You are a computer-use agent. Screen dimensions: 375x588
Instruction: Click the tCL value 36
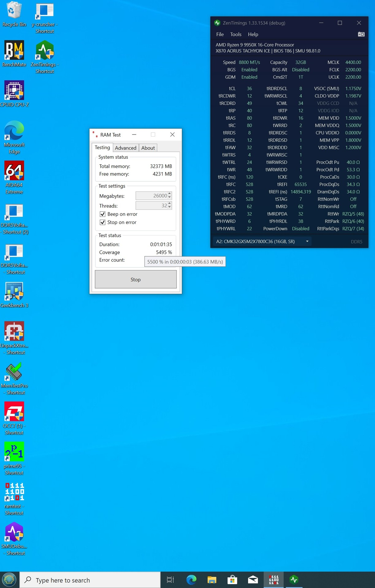250,89
